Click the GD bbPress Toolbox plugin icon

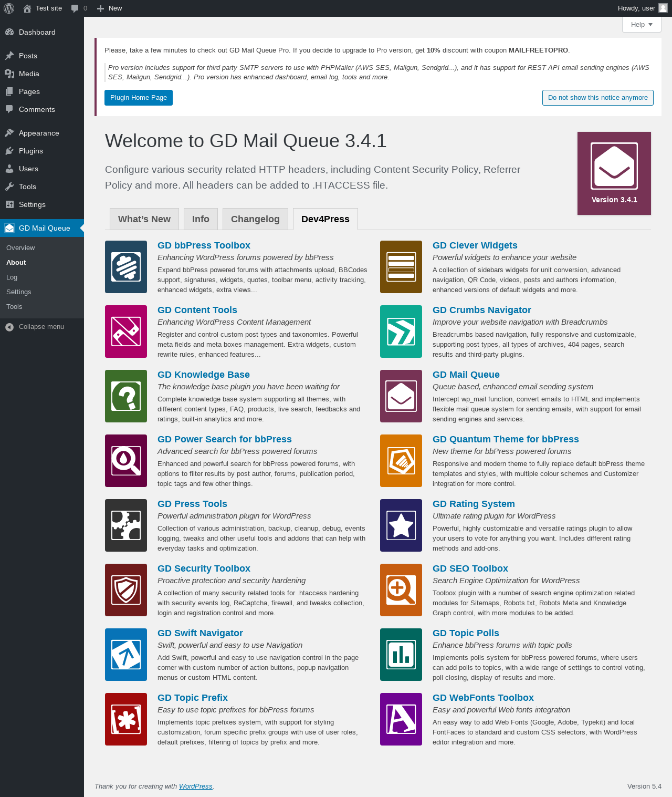pyautogui.click(x=126, y=267)
